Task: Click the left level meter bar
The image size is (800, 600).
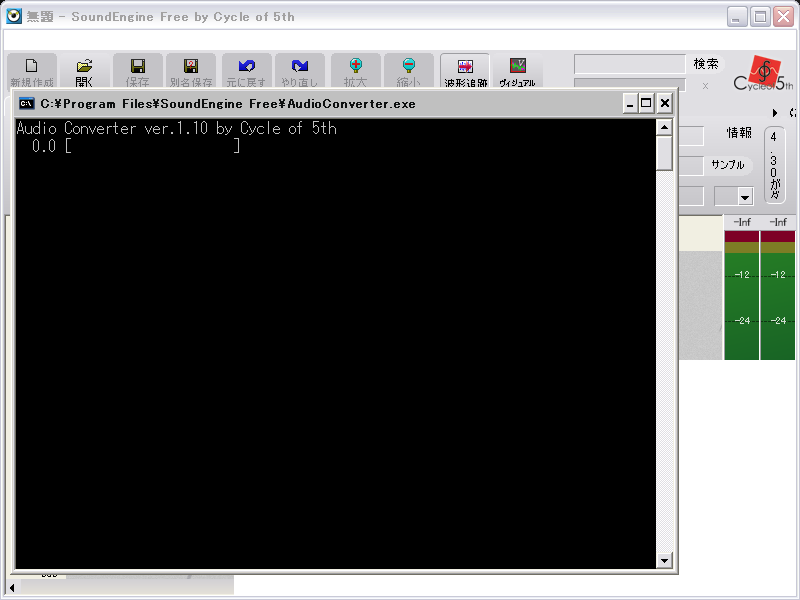Action: pyautogui.click(x=741, y=295)
